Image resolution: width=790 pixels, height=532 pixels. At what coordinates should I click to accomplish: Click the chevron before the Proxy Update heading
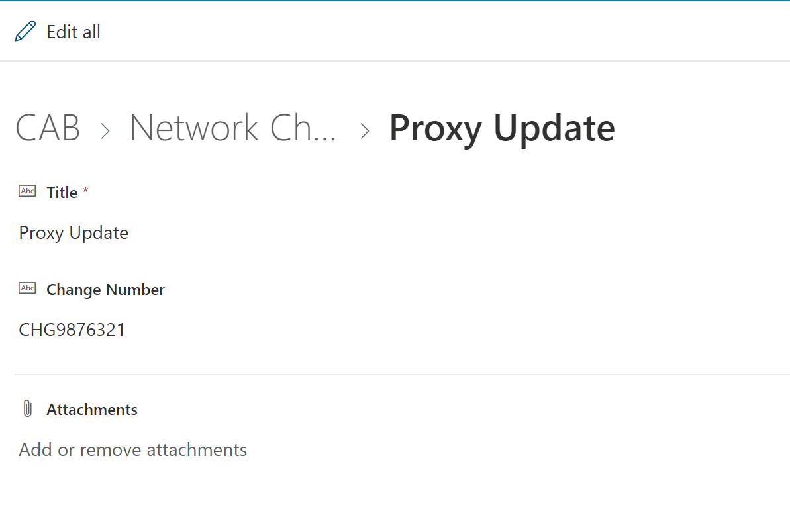365,130
